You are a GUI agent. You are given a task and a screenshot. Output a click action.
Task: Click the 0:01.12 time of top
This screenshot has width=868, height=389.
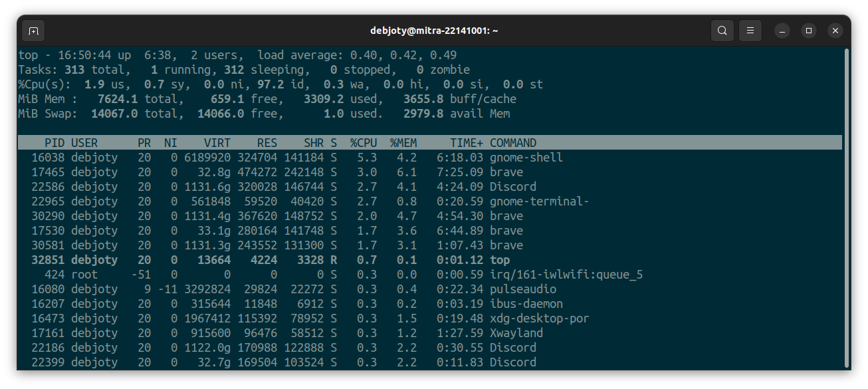click(x=460, y=260)
